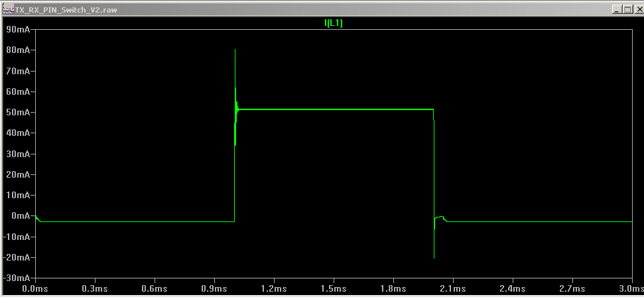Viewport: 644px width, 297px height.
Task: Click the TX_RX_PIN_Switch_V2.raw window title
Action: pos(66,10)
